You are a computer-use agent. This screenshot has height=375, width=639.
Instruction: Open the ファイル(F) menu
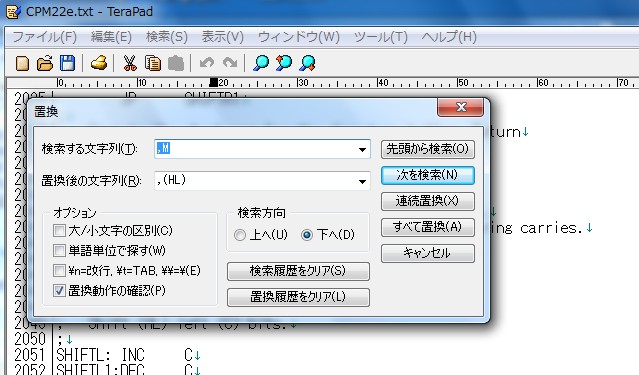[x=44, y=37]
